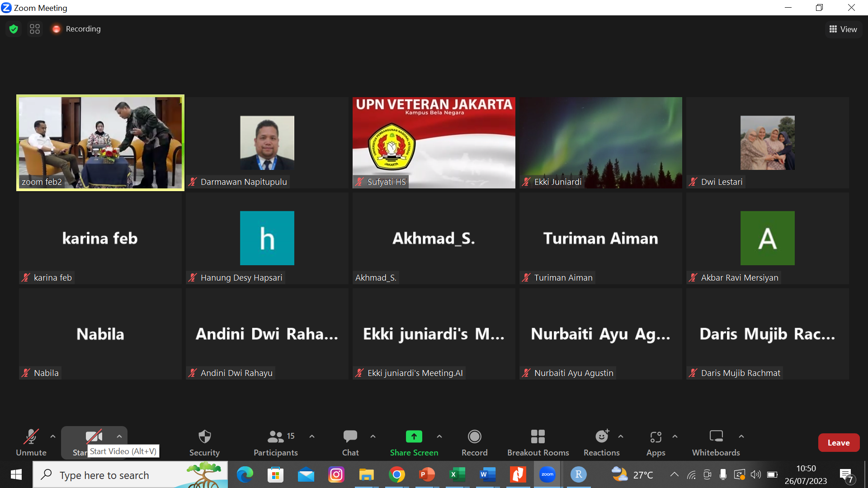Click Hanung Desy Hapsari's teal avatar
This screenshot has width=868, height=488.
click(267, 238)
